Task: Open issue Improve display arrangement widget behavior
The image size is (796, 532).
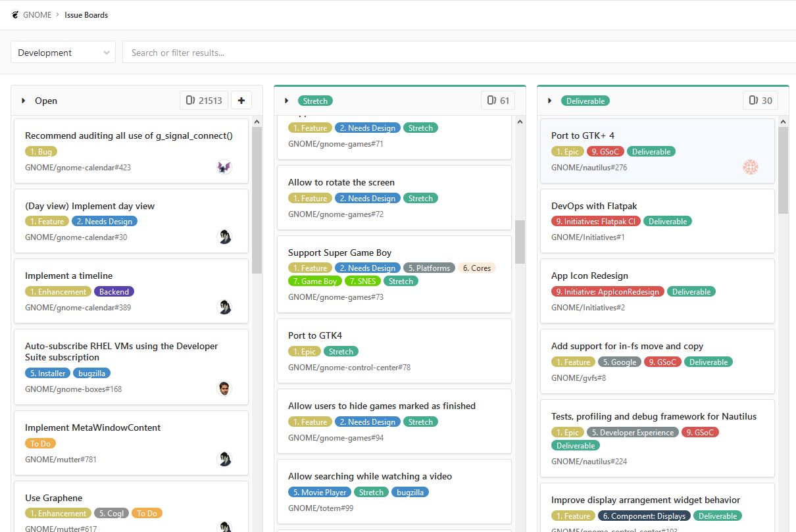Action: pyautogui.click(x=646, y=500)
